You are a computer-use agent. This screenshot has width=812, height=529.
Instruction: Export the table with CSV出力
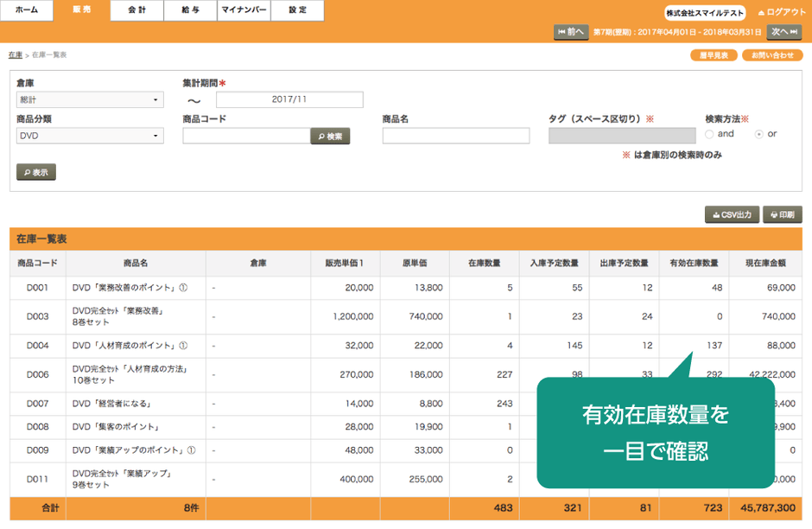pos(733,214)
